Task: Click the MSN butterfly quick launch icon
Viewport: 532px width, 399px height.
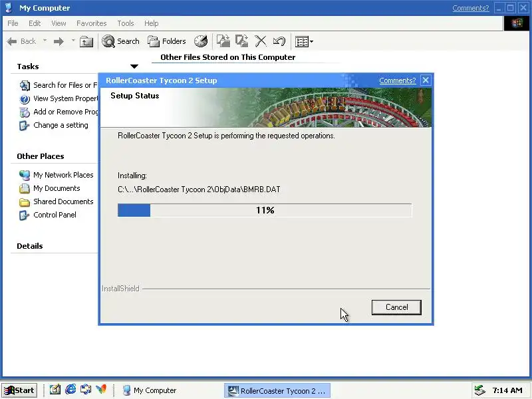Action: click(x=101, y=389)
